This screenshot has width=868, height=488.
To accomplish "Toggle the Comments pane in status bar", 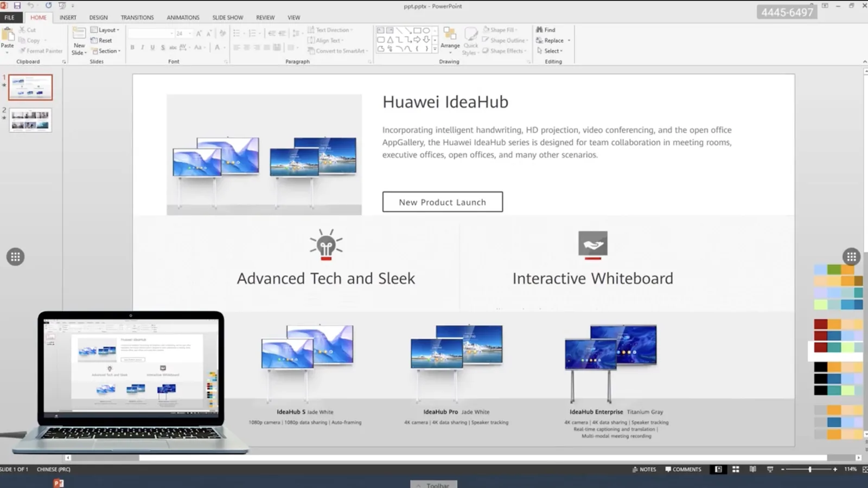I will point(683,469).
